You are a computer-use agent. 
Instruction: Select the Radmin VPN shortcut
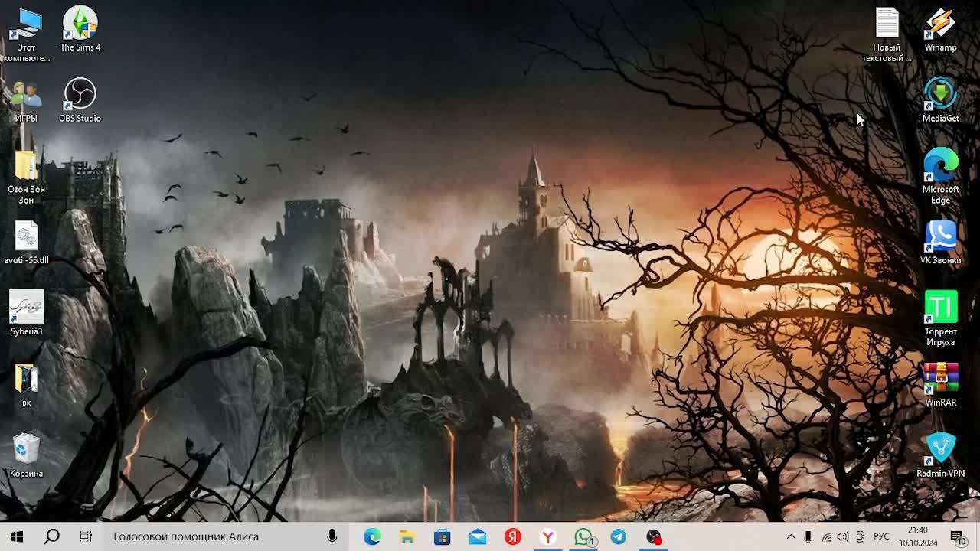click(x=941, y=456)
